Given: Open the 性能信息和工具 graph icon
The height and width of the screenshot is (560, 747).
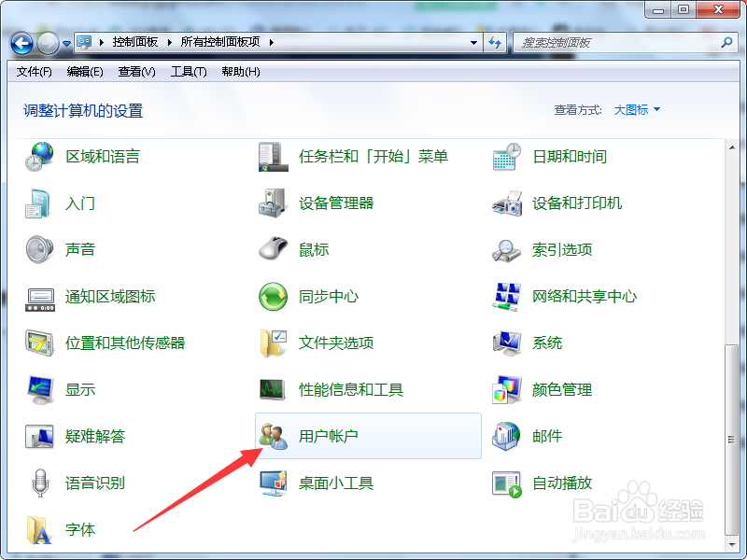Looking at the screenshot, I should [x=273, y=389].
